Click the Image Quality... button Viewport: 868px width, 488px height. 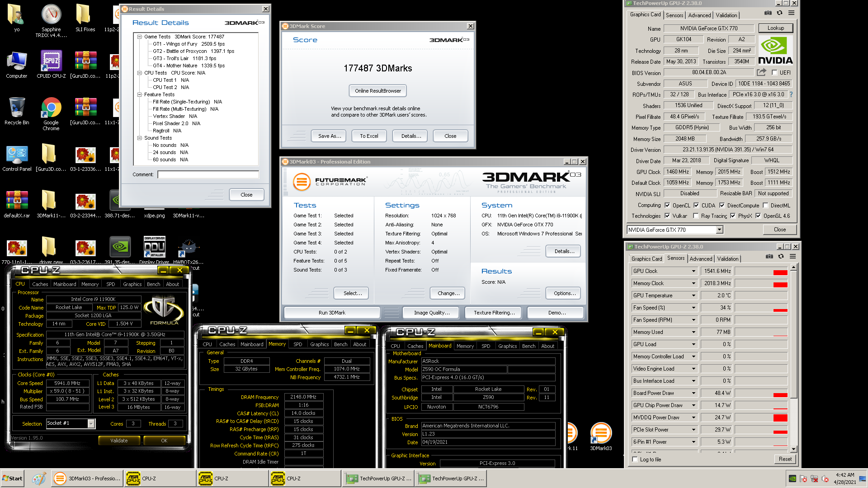(432, 313)
